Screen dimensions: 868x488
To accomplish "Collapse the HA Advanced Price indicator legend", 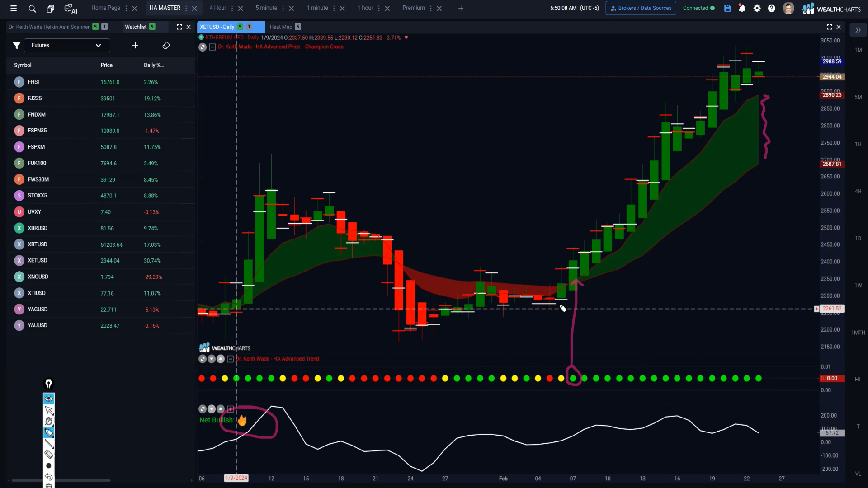I will (x=212, y=47).
